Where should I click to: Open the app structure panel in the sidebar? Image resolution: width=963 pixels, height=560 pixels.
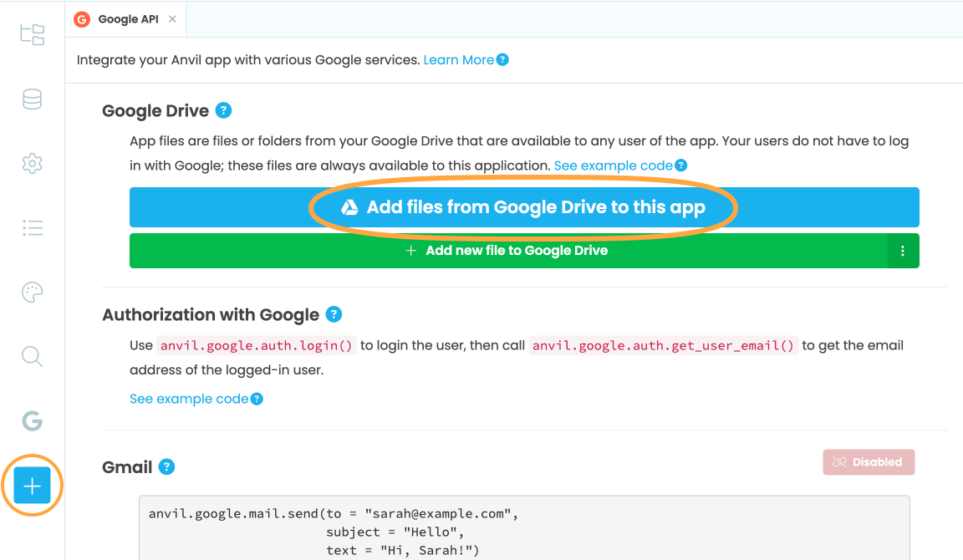point(32,34)
